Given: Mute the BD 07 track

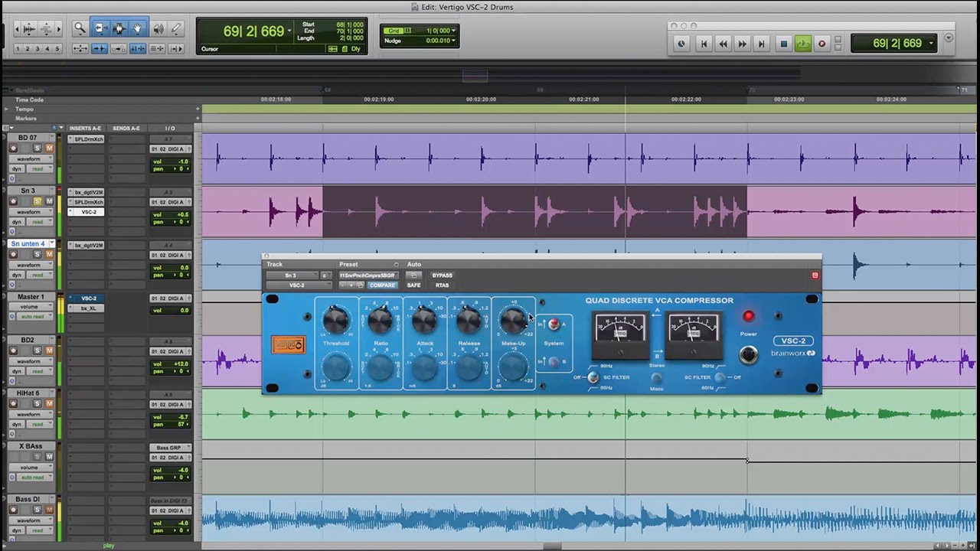Looking at the screenshot, I should [49, 148].
